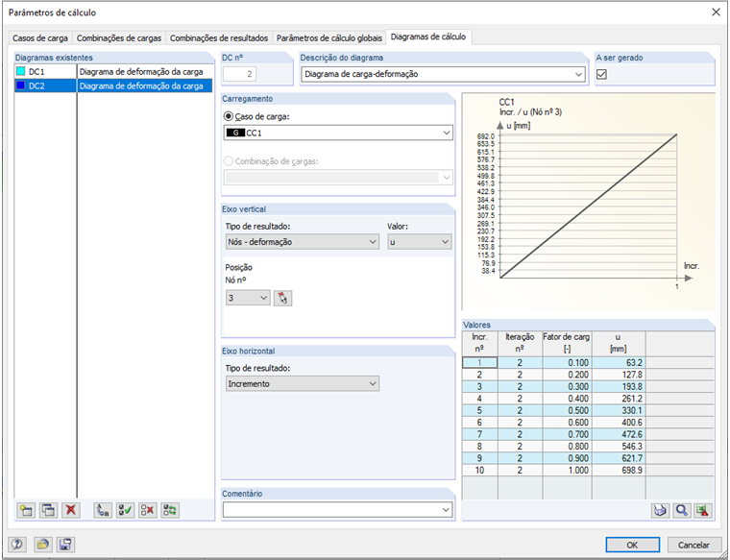Switch to 'Parâmetros de cálculo globais' tab
The image size is (730, 560).
click(329, 38)
